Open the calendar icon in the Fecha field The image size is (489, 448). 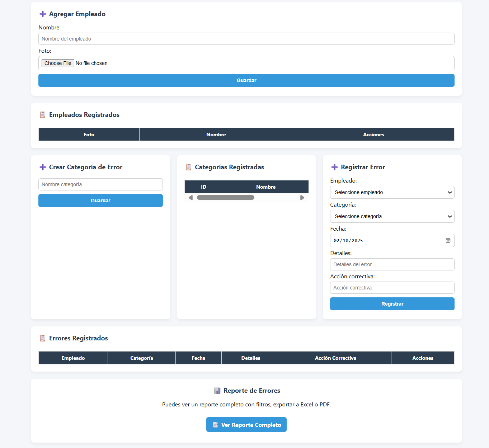click(x=448, y=240)
